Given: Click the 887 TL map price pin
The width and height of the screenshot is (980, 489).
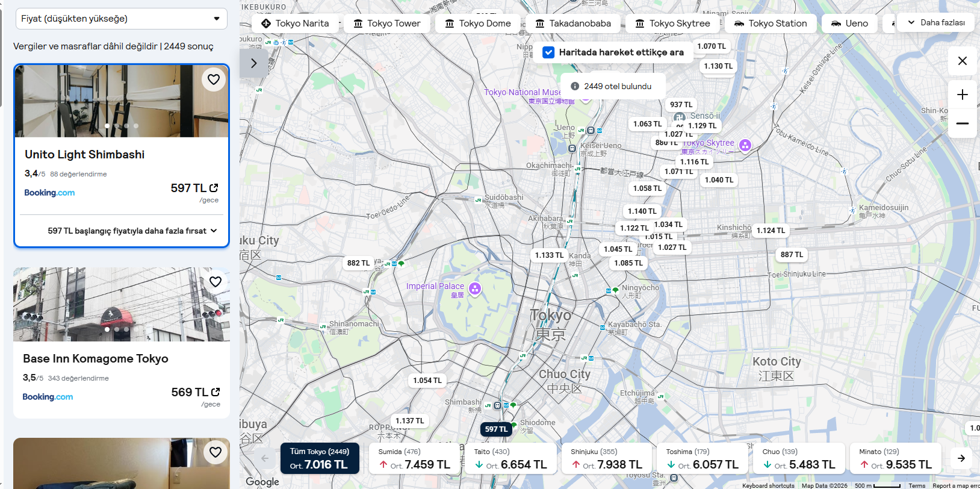Looking at the screenshot, I should [x=792, y=254].
